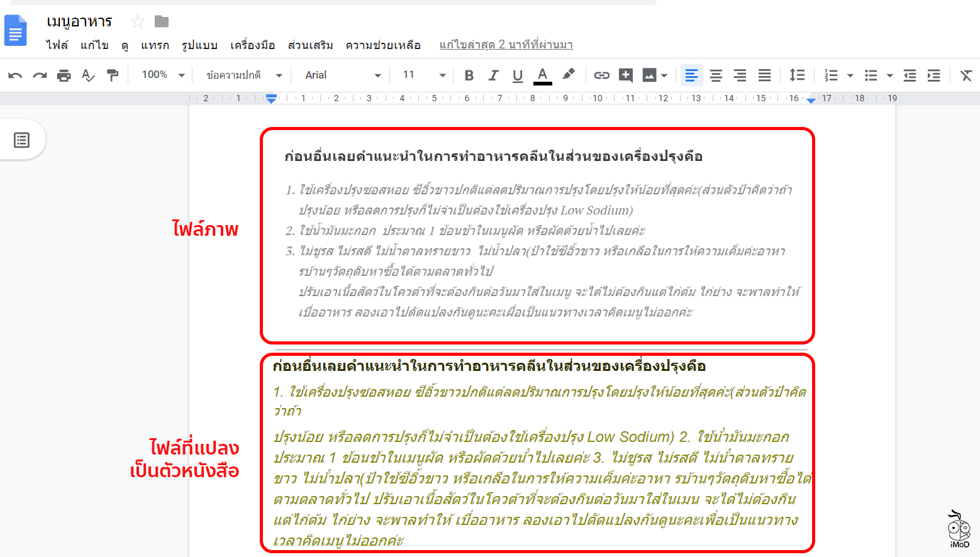Click the Undo arrow icon

[x=15, y=75]
